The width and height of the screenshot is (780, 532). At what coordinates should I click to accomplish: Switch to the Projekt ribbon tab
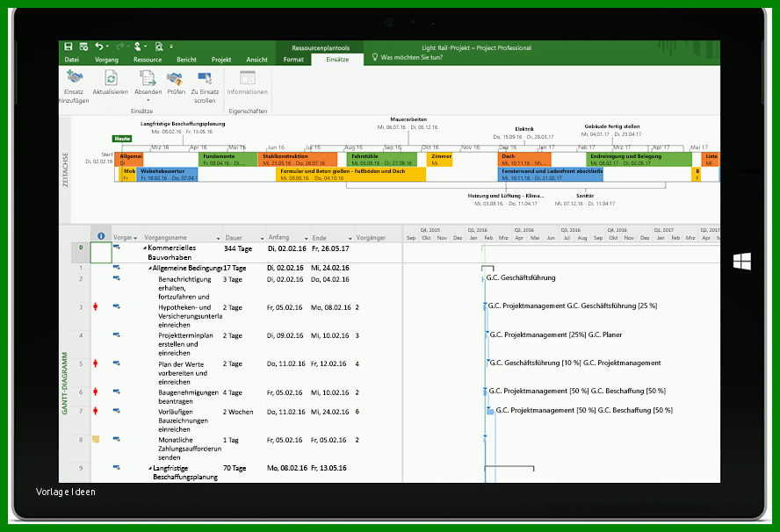(221, 60)
